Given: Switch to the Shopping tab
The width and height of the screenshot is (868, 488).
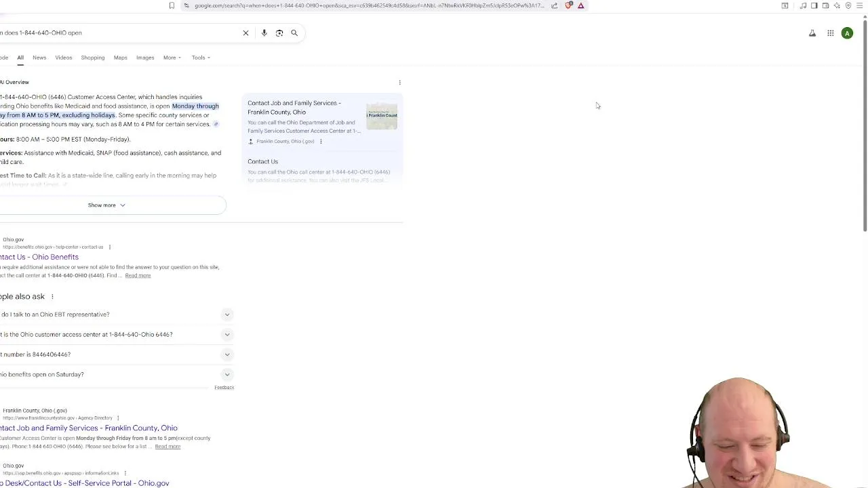Looking at the screenshot, I should (93, 58).
